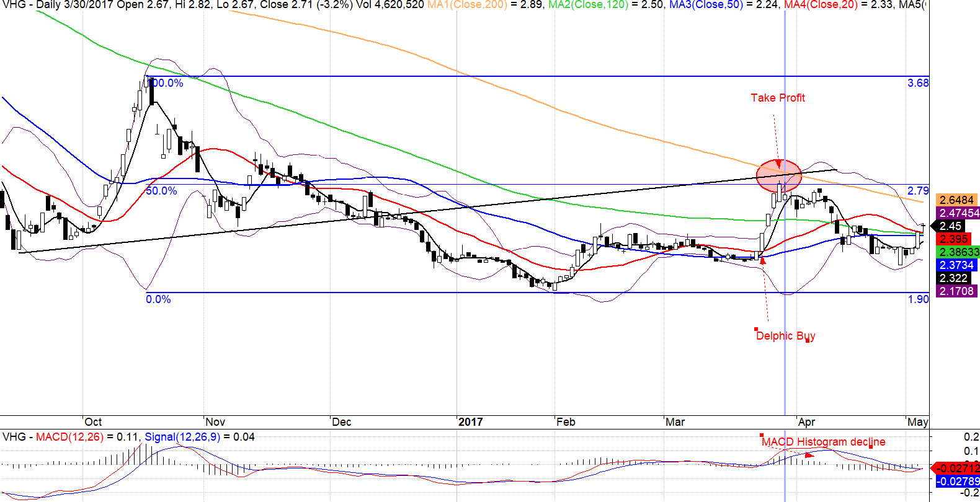Click the MACD Histogram decline arrow head
The image size is (980, 502).
(x=809, y=456)
